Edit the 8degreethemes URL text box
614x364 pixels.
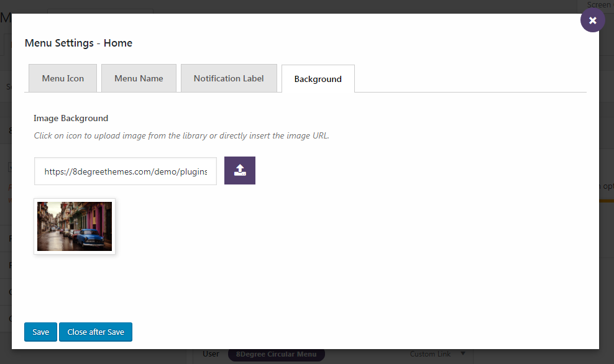[x=124, y=170]
